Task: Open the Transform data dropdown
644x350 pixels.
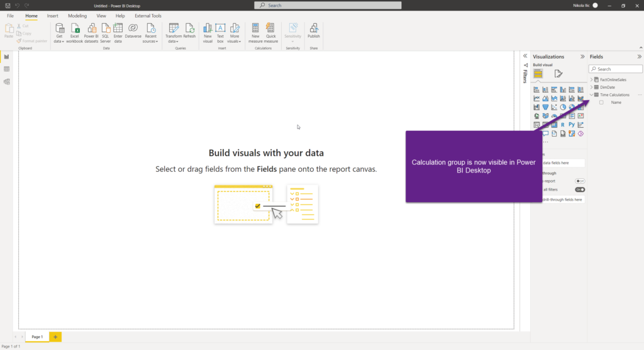Action: (174, 33)
